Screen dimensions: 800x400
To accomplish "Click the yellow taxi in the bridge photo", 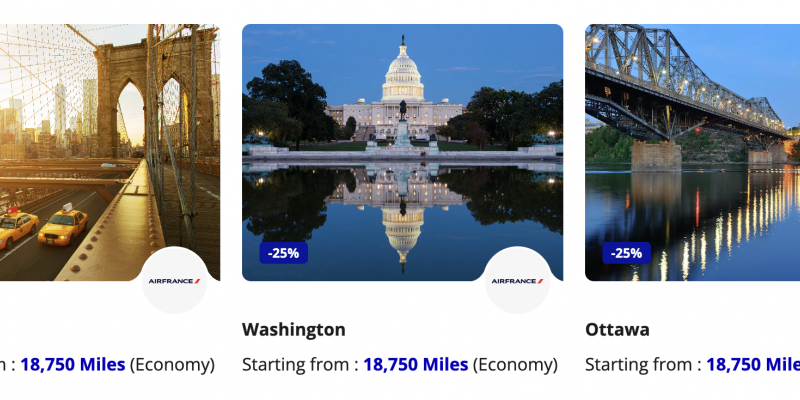I will click(62, 225).
